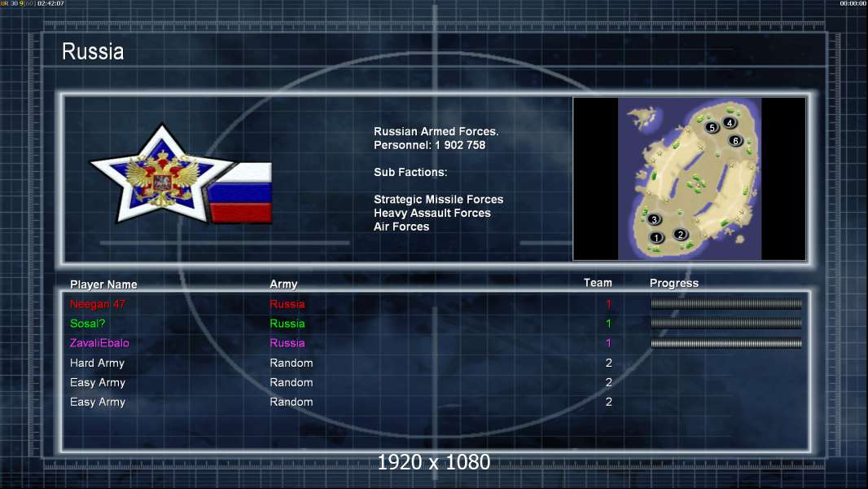Viewport: 868px width, 489px height.
Task: Select start position 2 on the map
Action: point(681,234)
